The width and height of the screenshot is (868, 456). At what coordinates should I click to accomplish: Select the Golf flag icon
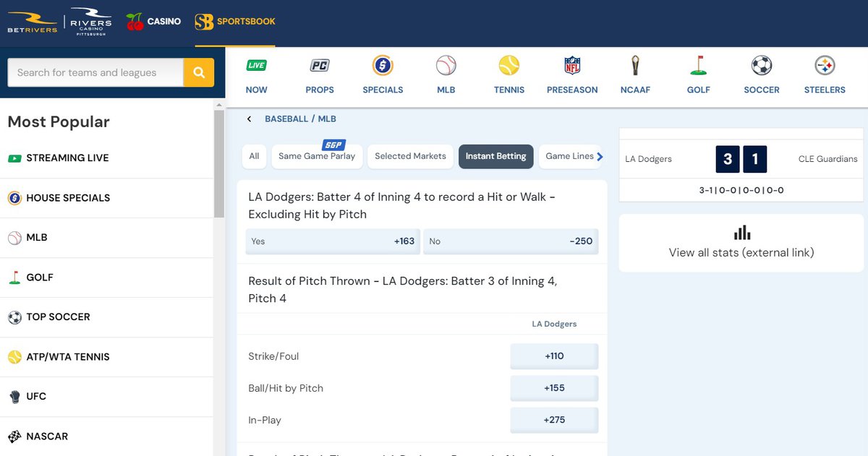pyautogui.click(x=698, y=66)
